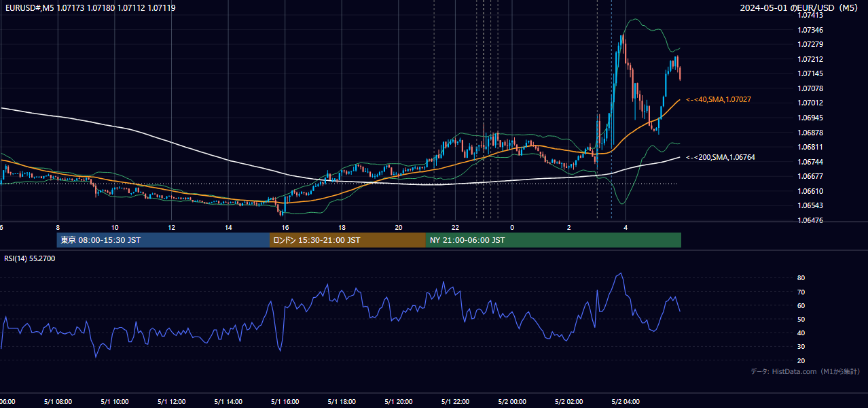Click price axis value 1.06878
This screenshot has height=408, width=868.
click(x=810, y=133)
